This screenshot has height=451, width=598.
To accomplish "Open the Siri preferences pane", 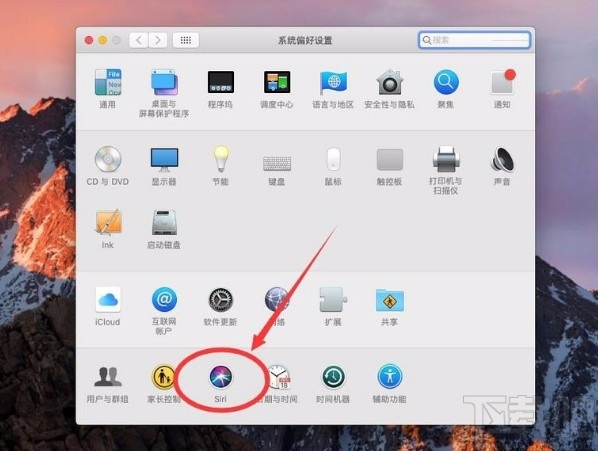I will click(220, 377).
